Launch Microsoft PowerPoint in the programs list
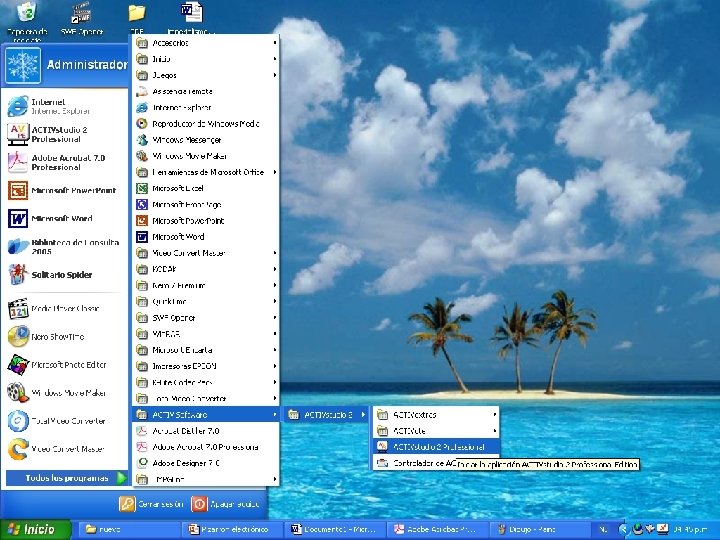Image resolution: width=720 pixels, height=540 pixels. pos(206,220)
